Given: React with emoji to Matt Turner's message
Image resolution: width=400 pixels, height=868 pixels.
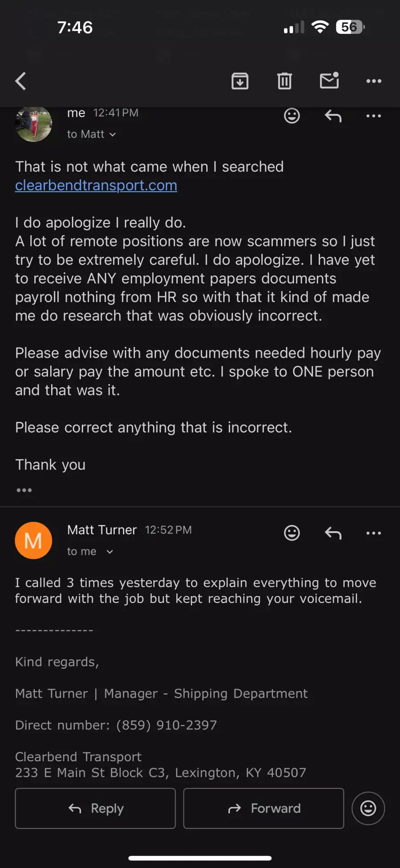Looking at the screenshot, I should coord(292,533).
